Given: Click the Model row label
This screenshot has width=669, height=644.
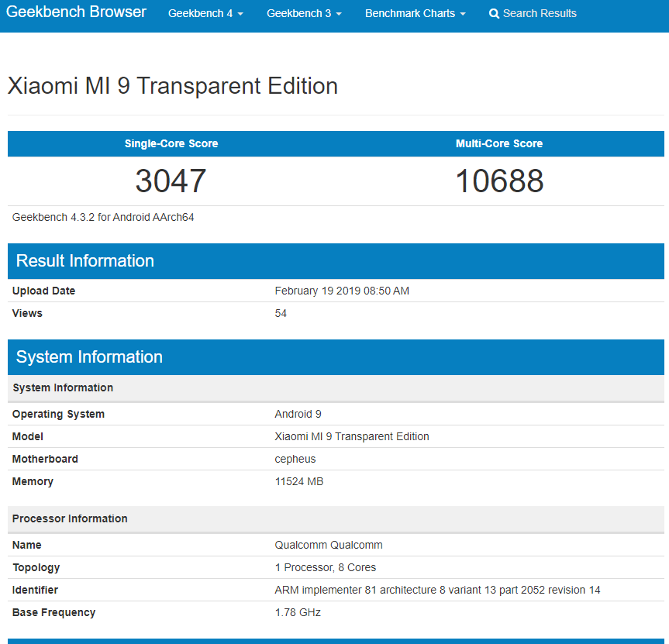Looking at the screenshot, I should (27, 436).
